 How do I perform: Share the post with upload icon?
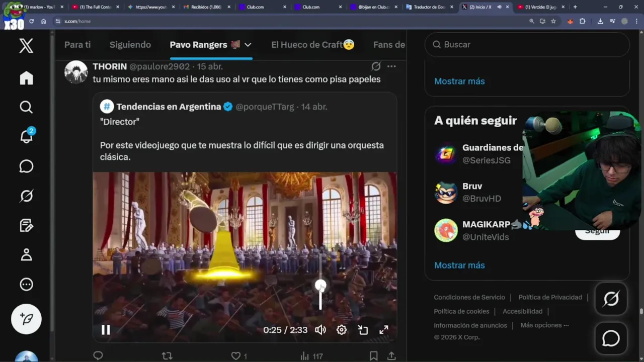pyautogui.click(x=391, y=356)
